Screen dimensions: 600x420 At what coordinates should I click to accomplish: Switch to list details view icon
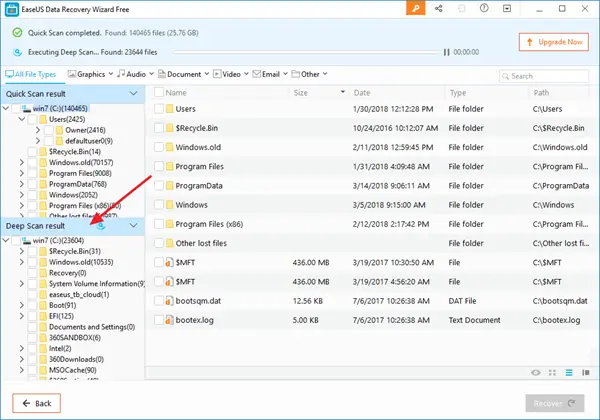coord(569,373)
